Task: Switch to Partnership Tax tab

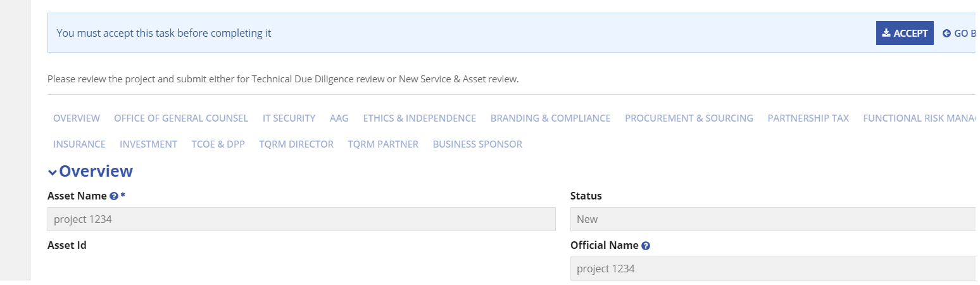Action: 808,118
